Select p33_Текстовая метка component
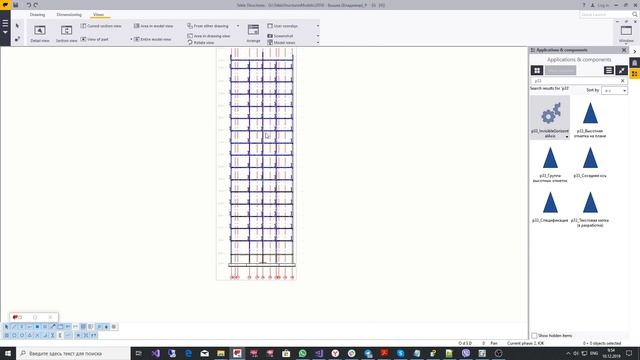Screen dimensions: 640x360 tap(590, 209)
